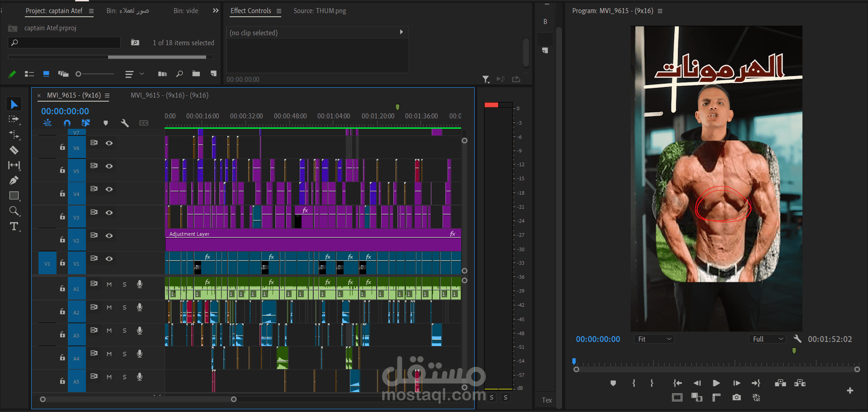Toggle timeline snapping magnet icon

coord(67,123)
